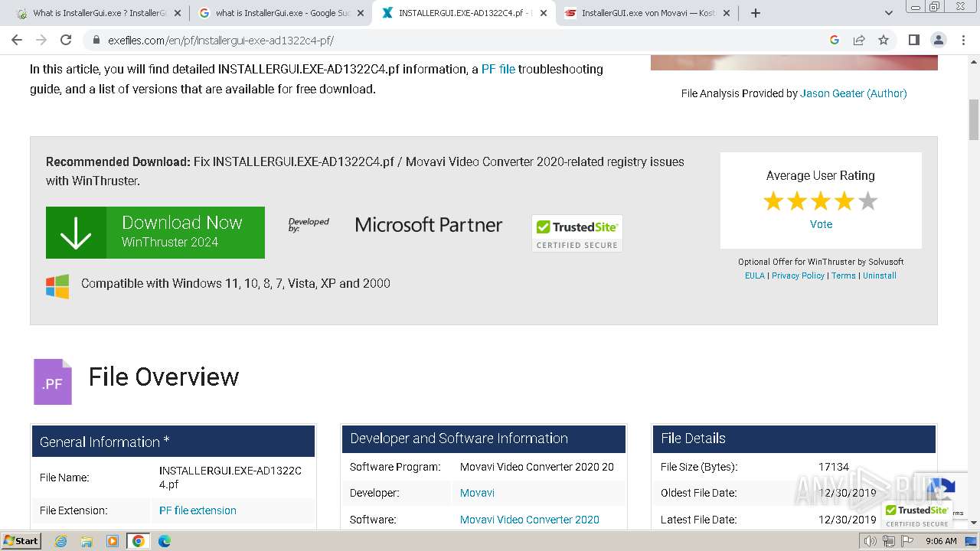The image size is (980, 551).
Task: Open the Uninstall link
Action: coord(880,275)
